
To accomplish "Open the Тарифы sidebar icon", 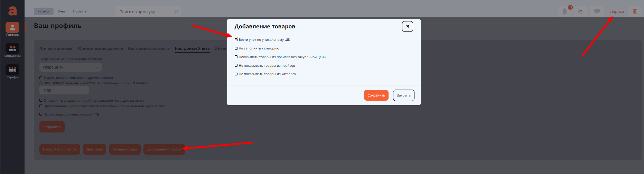I will pos(12,70).
